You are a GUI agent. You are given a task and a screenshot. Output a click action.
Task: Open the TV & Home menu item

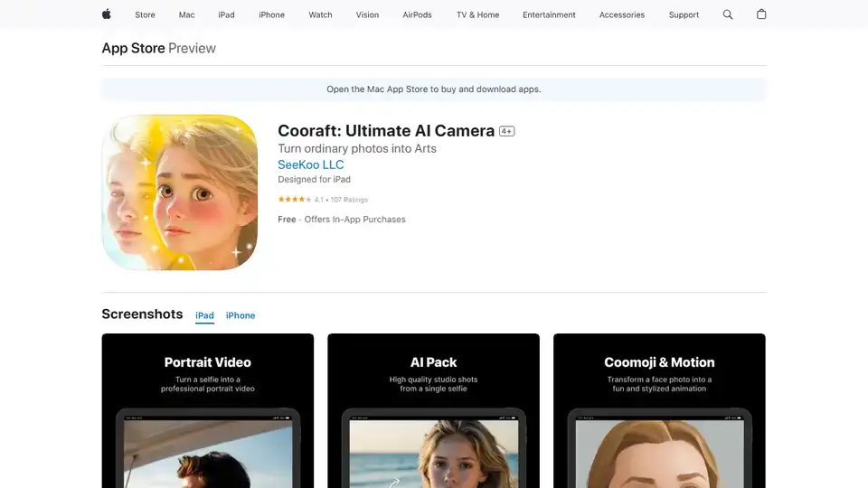[477, 15]
